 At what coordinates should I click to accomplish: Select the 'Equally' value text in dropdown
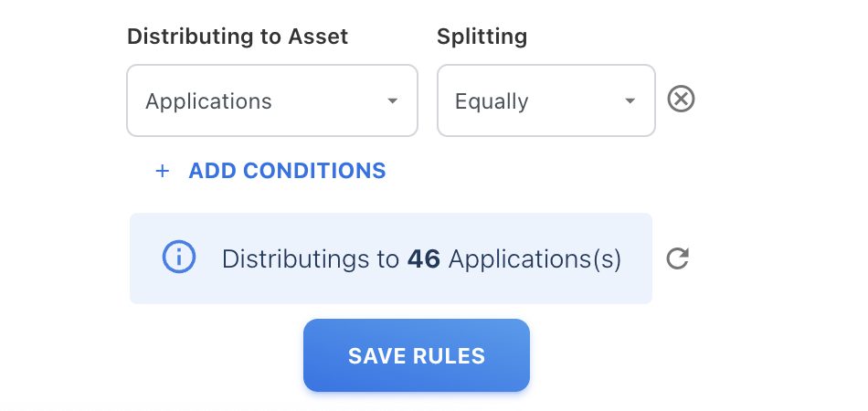pos(492,100)
